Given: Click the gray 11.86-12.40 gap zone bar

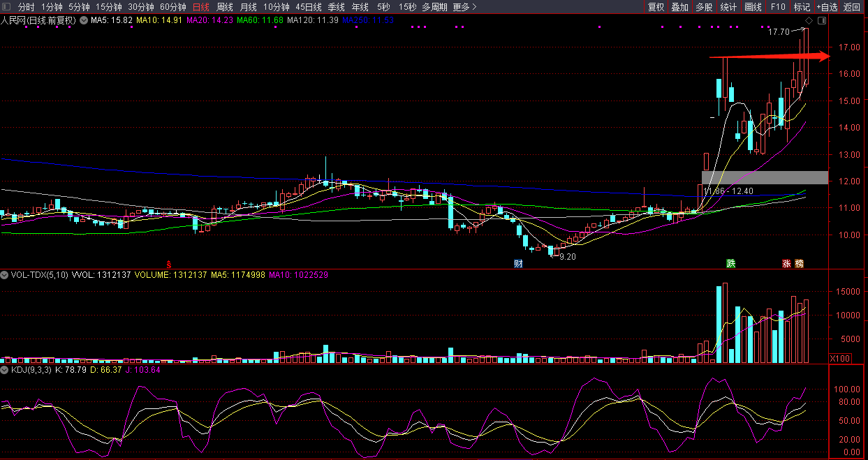Looking at the screenshot, I should tap(764, 177).
